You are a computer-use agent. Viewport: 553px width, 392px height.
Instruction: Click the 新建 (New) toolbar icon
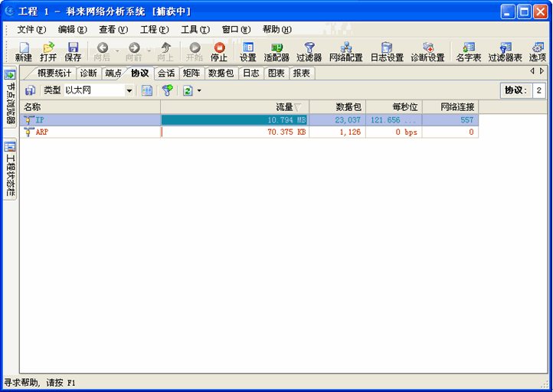coord(24,47)
